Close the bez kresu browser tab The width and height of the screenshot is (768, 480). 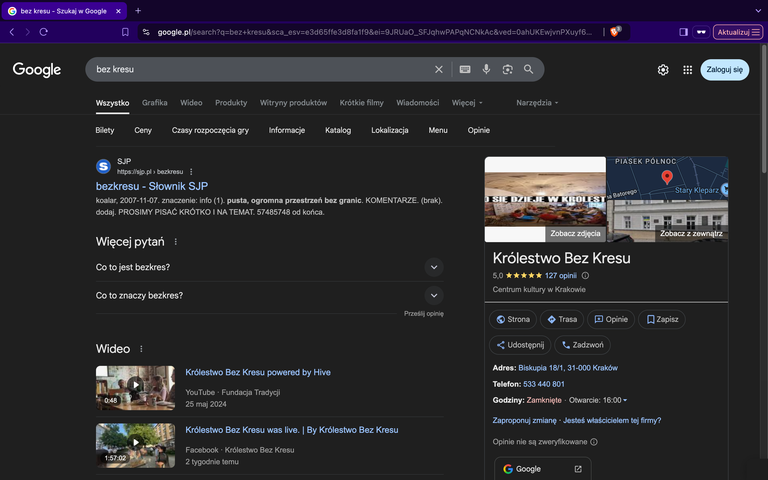118,11
